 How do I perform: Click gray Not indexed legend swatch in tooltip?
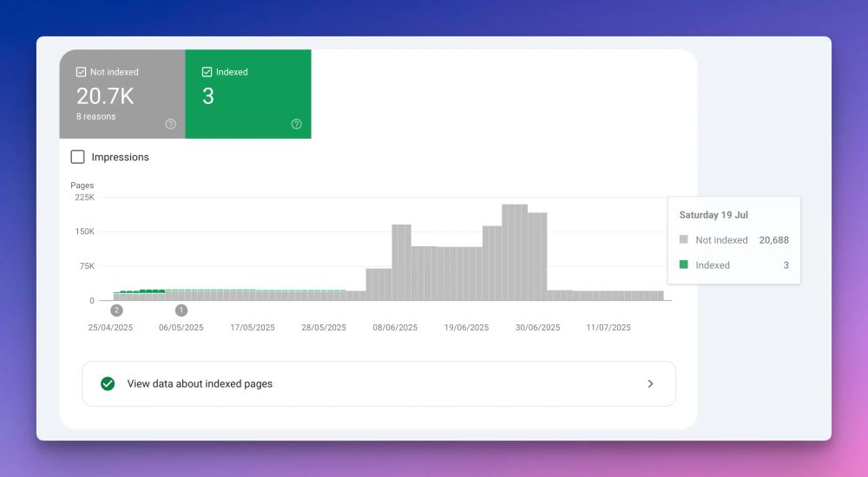tap(684, 239)
